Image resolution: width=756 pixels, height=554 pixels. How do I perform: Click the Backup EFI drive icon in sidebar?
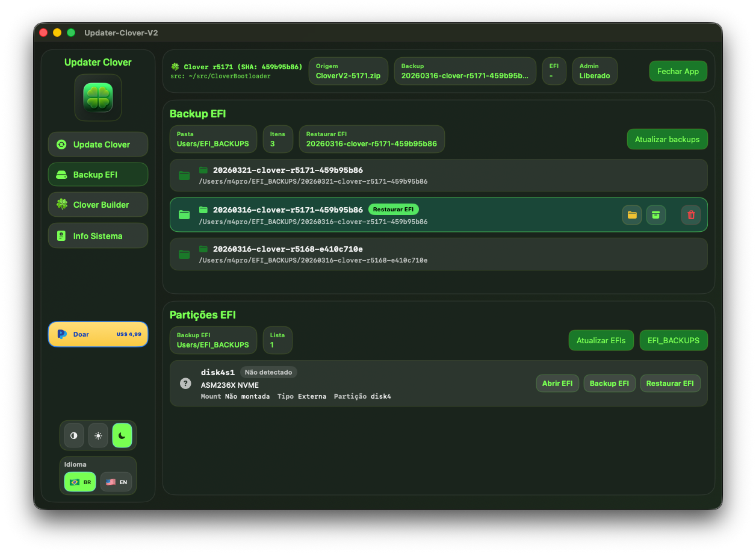(x=61, y=174)
